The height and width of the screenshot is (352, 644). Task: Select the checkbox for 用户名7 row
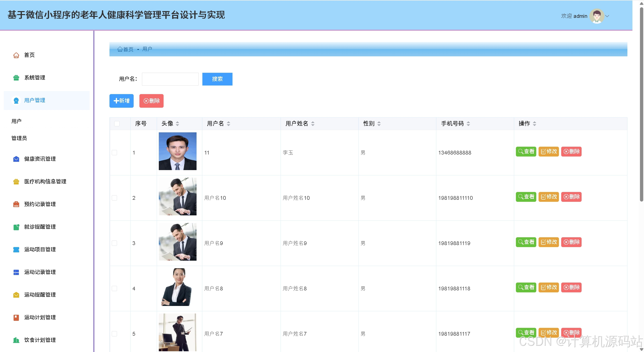(114, 334)
